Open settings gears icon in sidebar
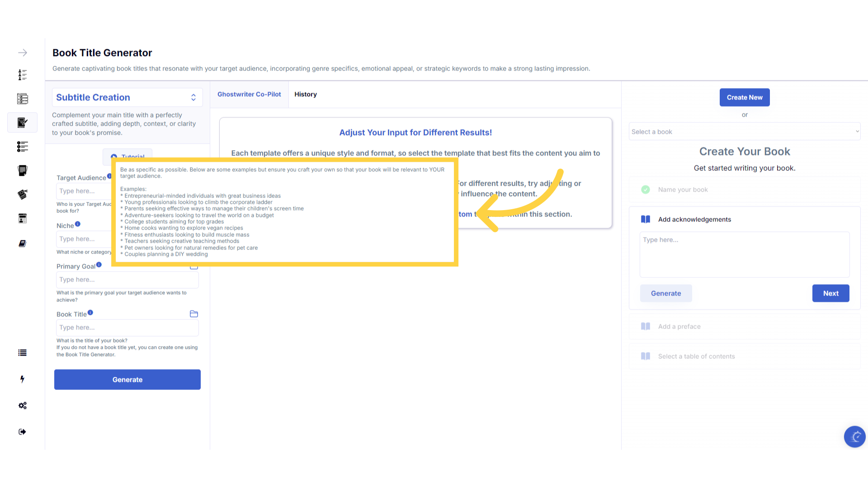Viewport: 868px width, 488px height. click(23, 405)
